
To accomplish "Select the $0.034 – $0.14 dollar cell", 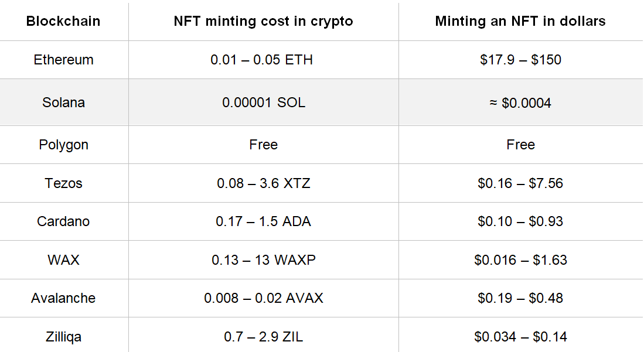I will [520, 337].
